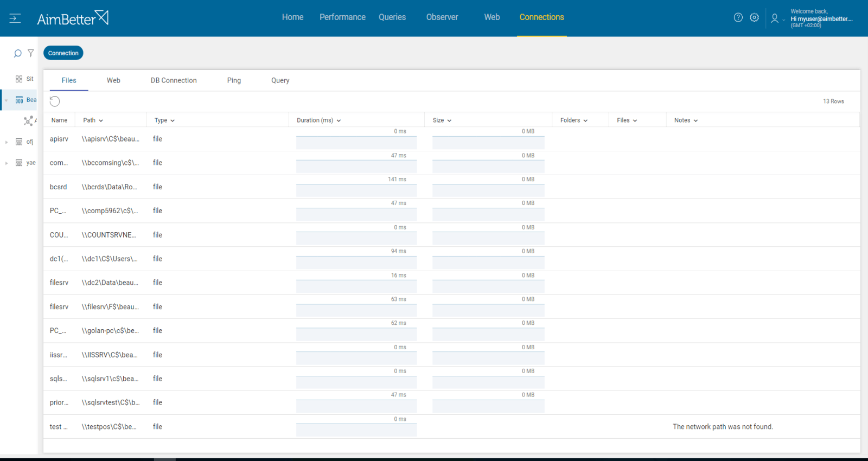Viewport: 868px width, 461px height.
Task: Open the user profile icon
Action: tap(775, 18)
